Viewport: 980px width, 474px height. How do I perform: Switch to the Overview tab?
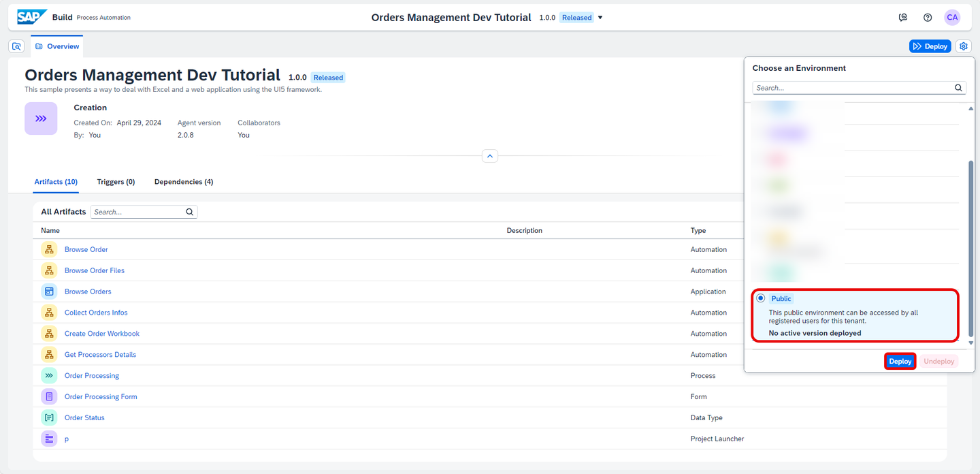[57, 46]
